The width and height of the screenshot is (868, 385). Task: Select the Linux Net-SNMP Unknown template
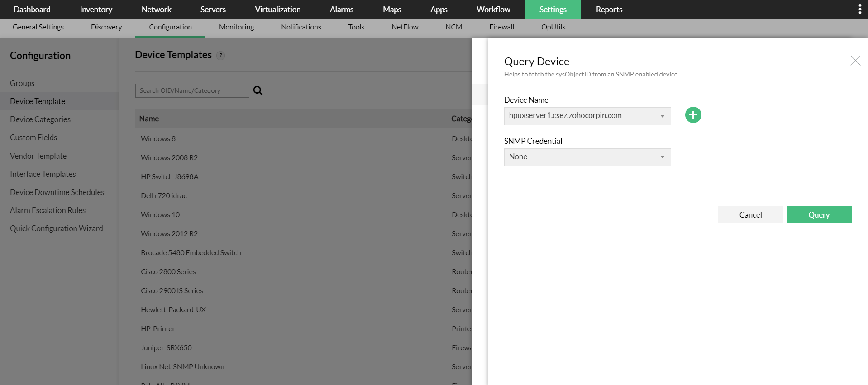(x=183, y=367)
